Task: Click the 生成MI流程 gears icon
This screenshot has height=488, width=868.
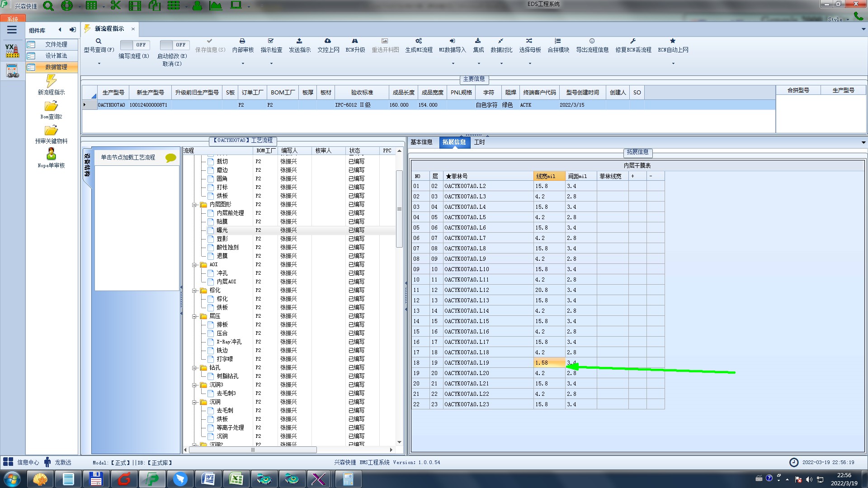Action: pyautogui.click(x=419, y=41)
